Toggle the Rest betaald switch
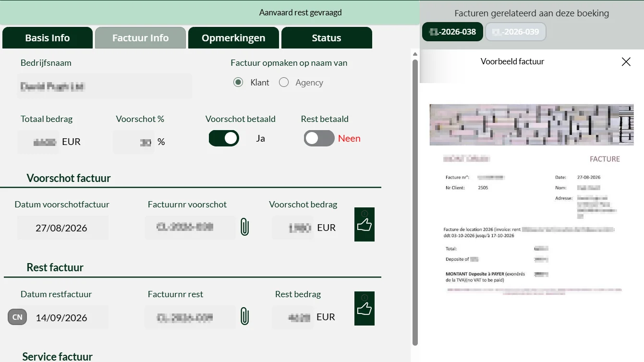 coord(319,138)
